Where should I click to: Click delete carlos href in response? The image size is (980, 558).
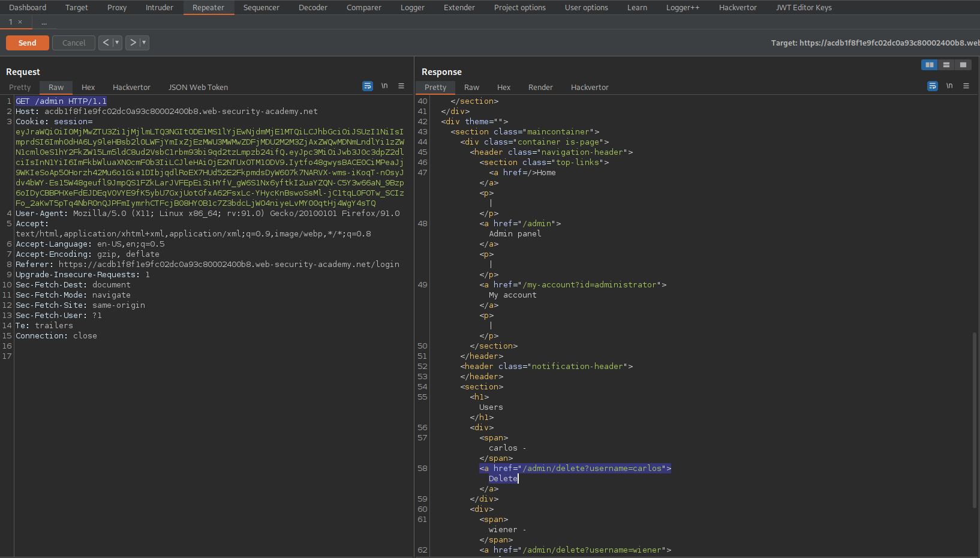click(x=575, y=469)
